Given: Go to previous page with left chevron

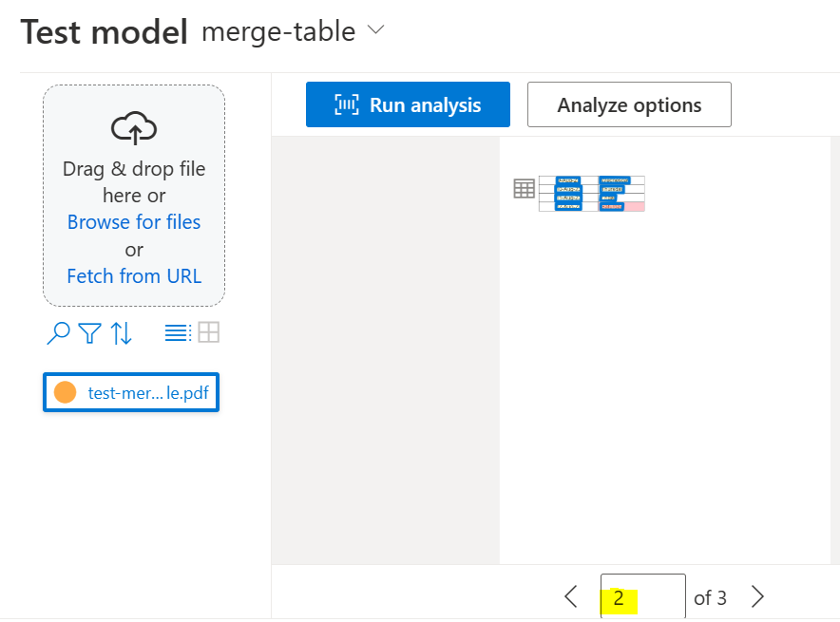Looking at the screenshot, I should click(570, 596).
